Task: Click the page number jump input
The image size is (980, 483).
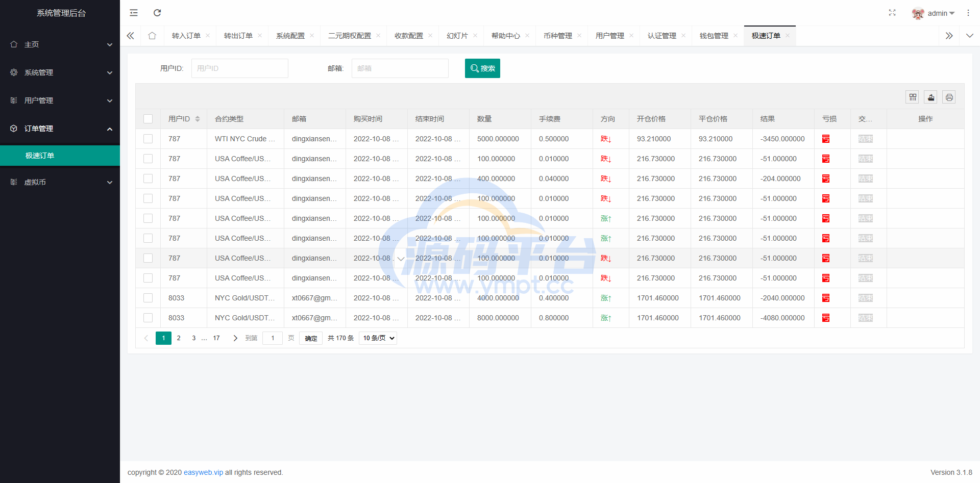Action: click(273, 338)
